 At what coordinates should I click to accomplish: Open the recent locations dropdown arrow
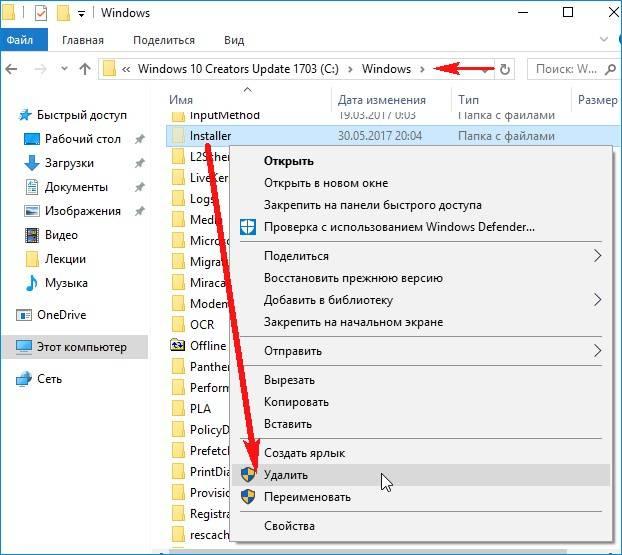[x=64, y=69]
